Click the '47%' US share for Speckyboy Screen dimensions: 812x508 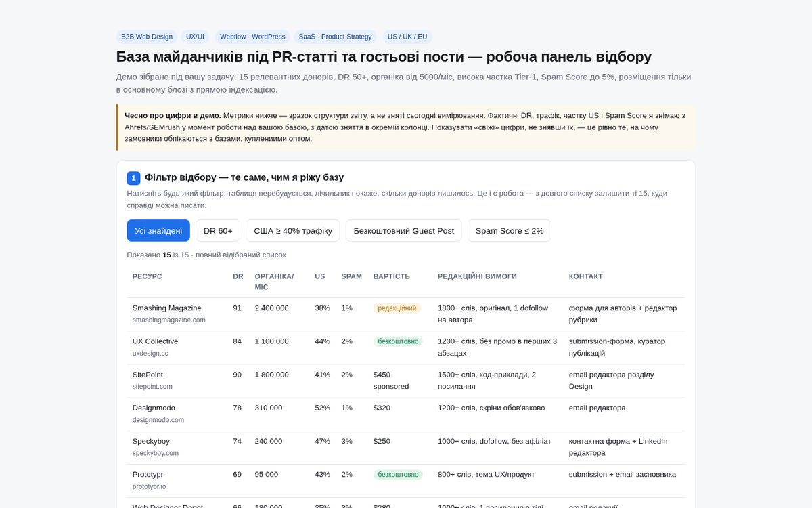pyautogui.click(x=322, y=441)
